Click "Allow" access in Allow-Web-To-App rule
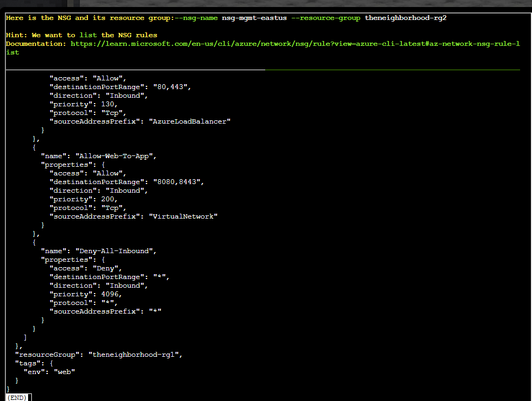 point(107,174)
